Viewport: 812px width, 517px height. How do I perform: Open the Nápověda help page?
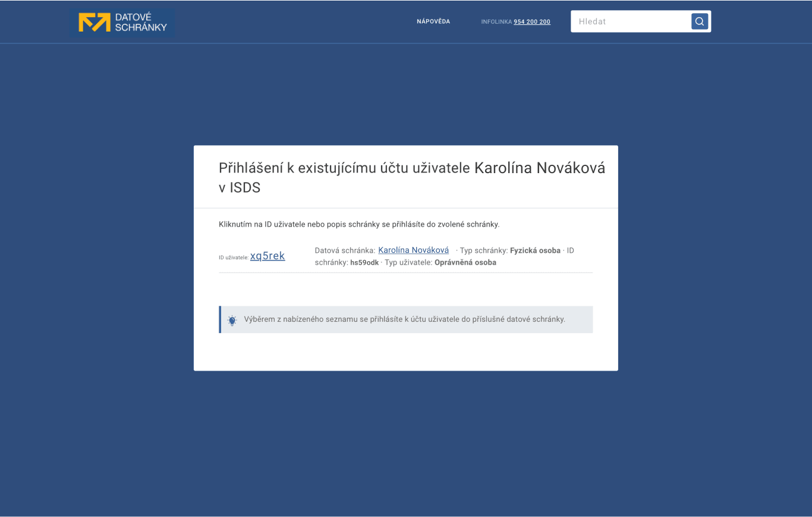(433, 21)
